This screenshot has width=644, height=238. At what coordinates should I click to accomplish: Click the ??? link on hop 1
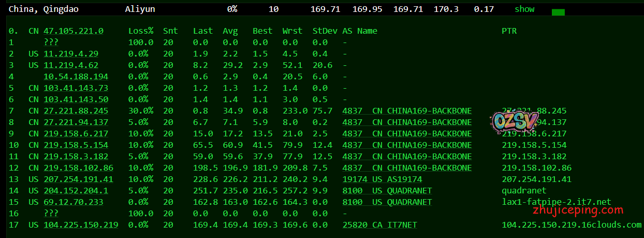click(x=51, y=43)
